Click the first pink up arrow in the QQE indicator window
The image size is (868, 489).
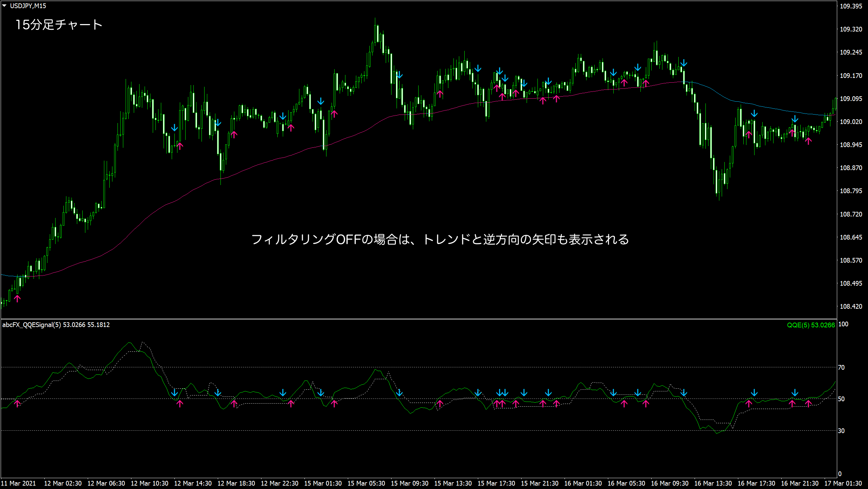[17, 403]
